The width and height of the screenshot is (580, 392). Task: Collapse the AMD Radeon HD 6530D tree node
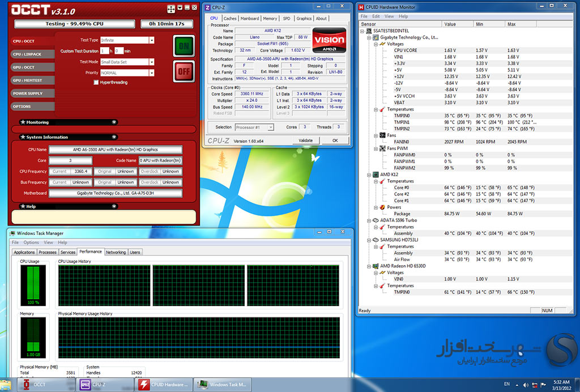369,266
